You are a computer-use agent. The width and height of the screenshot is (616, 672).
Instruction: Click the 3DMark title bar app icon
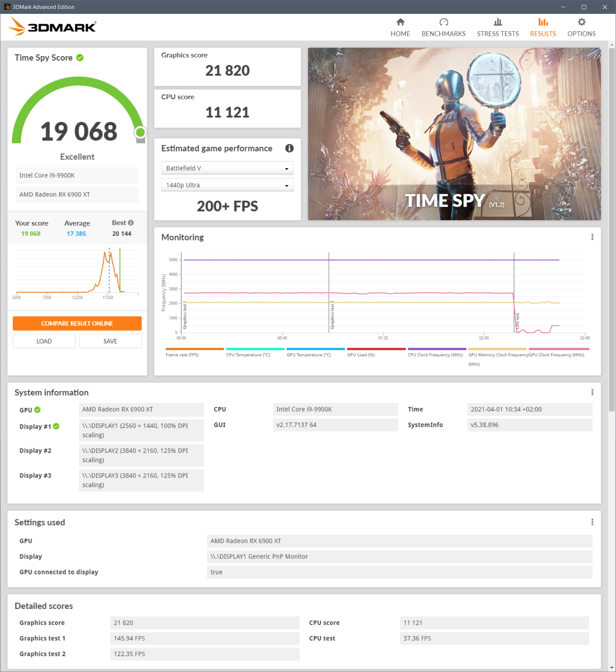[x=7, y=7]
